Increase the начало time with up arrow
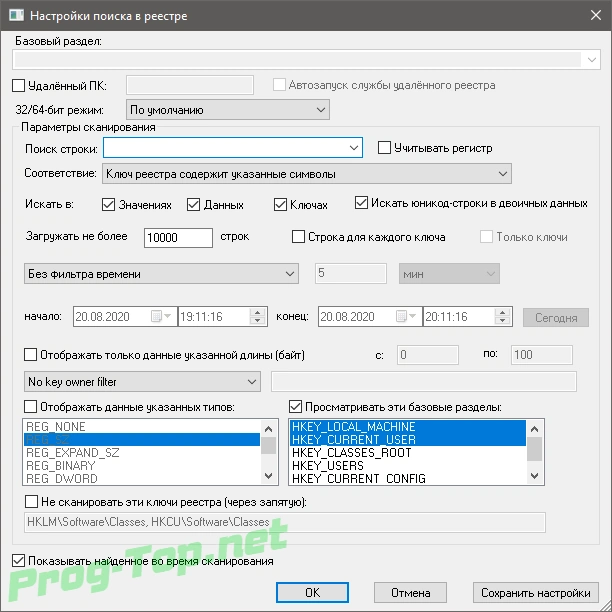This screenshot has height=612, width=612. point(257,312)
